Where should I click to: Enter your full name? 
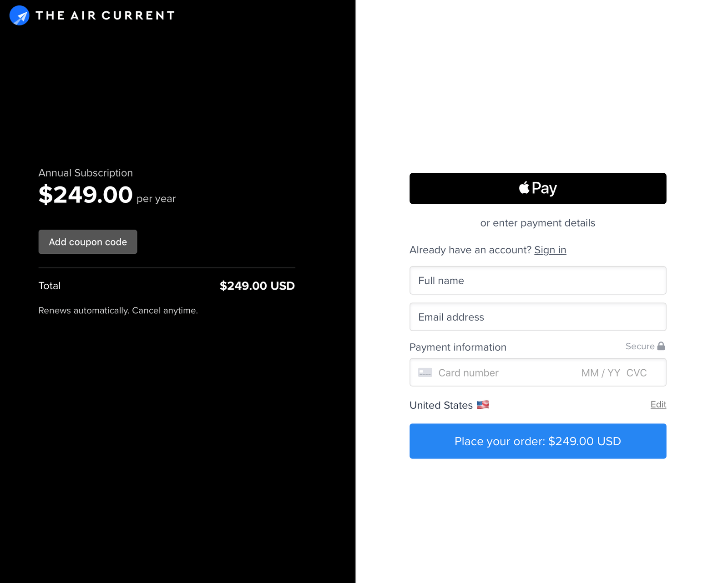coord(537,280)
